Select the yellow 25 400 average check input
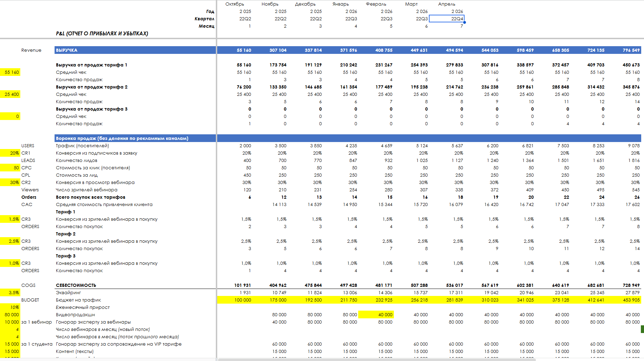Viewport: 644px width, 361px height. pos(10,94)
